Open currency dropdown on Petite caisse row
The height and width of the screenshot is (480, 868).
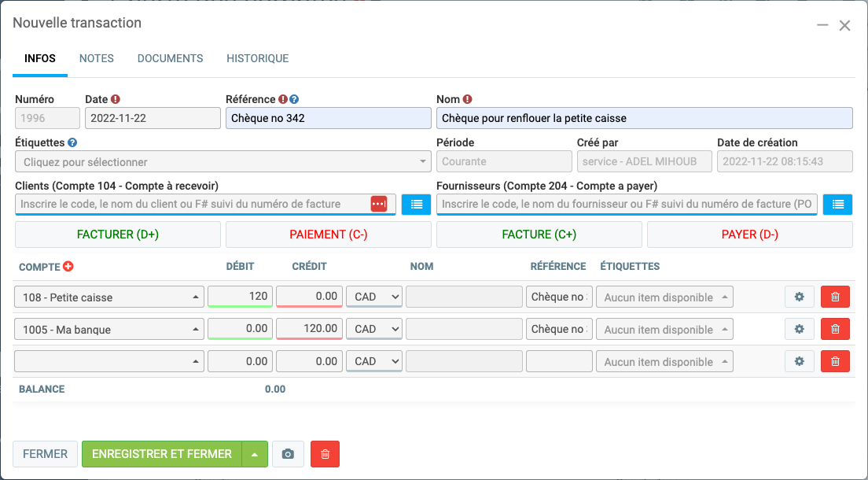[x=374, y=297]
